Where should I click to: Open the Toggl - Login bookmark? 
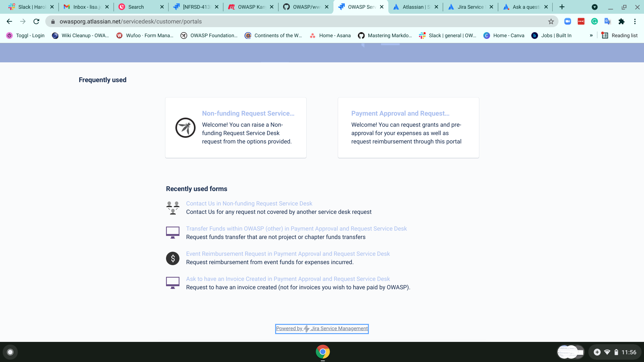coord(25,36)
